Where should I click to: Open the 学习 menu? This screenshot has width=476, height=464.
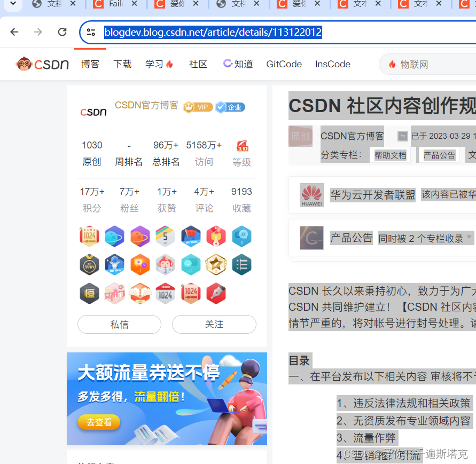click(x=159, y=64)
